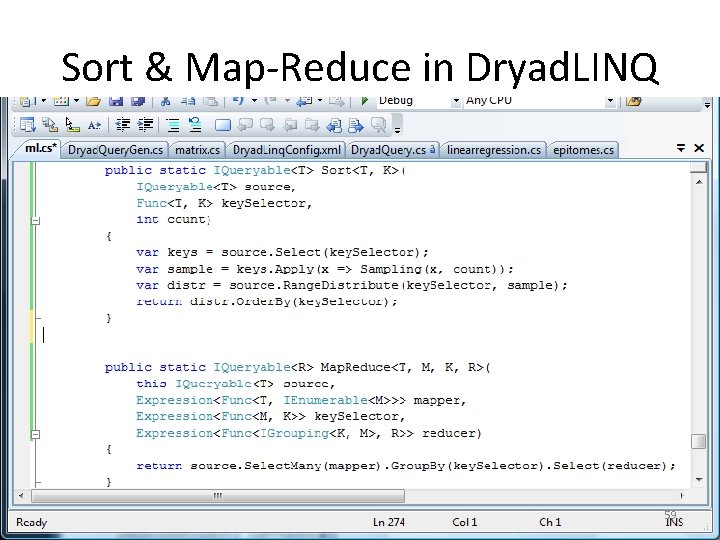720x540 pixels.
Task: Click the Next Bookmark icon
Action: click(x=267, y=125)
